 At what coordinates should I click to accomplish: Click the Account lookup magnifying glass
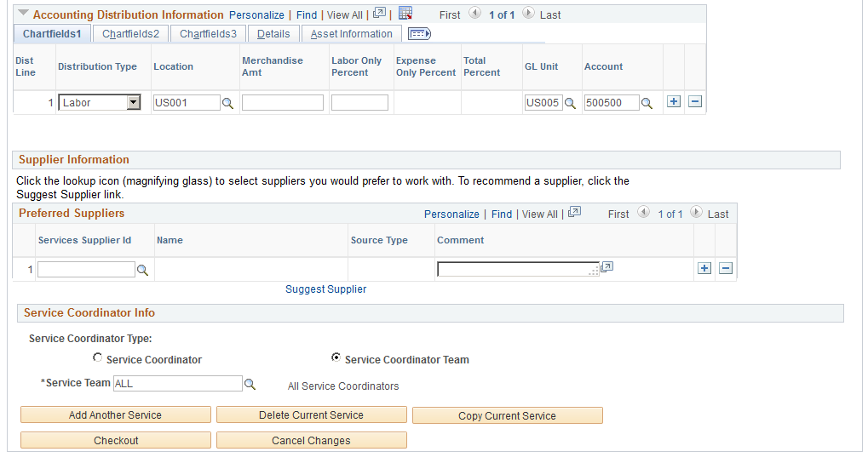click(x=647, y=103)
